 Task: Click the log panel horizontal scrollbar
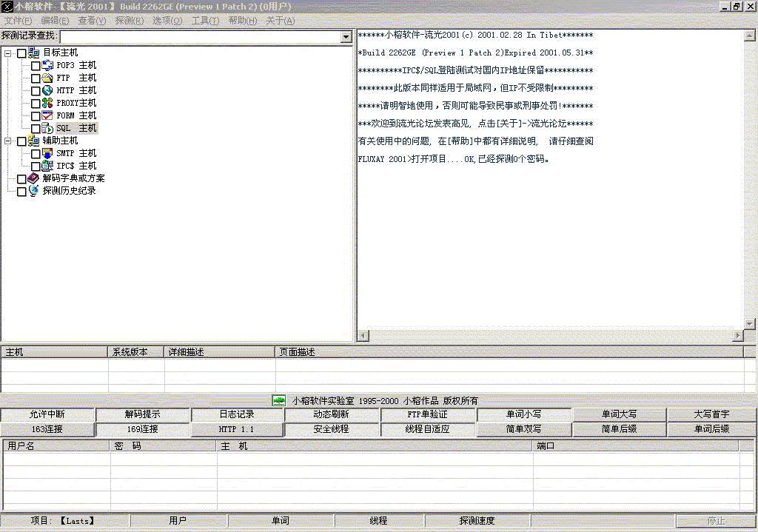coord(550,336)
